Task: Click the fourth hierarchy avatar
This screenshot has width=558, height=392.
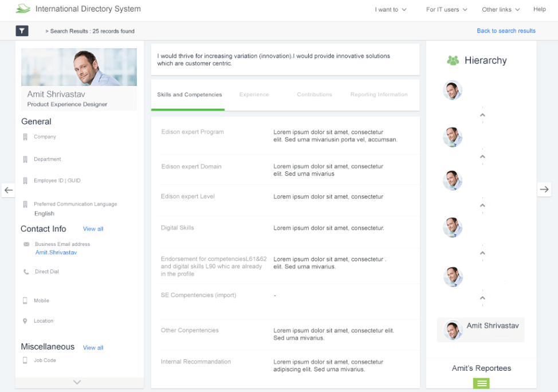Action: [453, 228]
